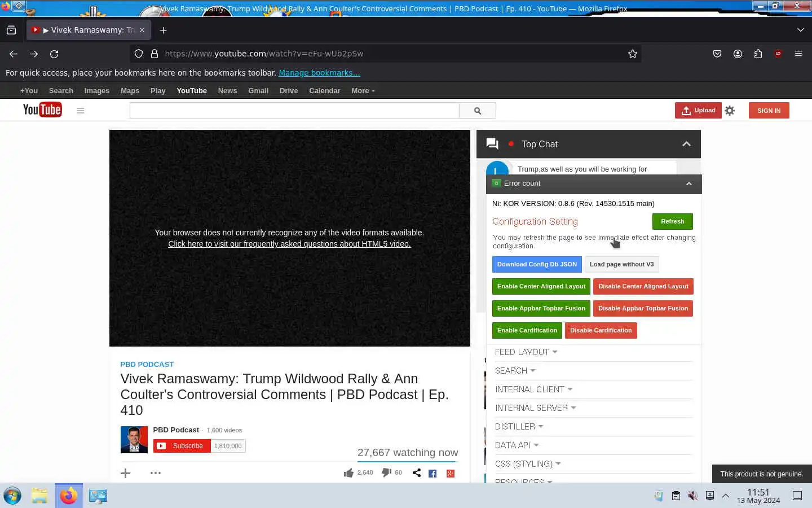Go back with browser back arrow
This screenshot has width=812, height=508.
pyautogui.click(x=14, y=54)
